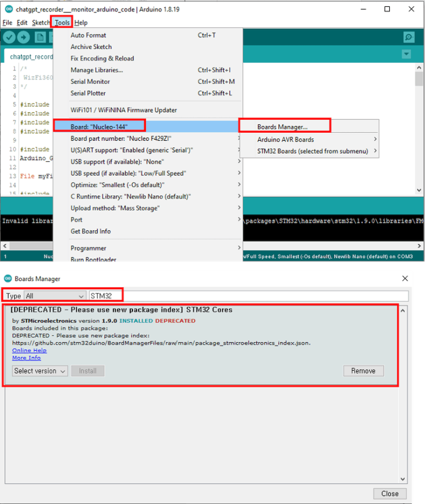Click the package index github URL text

[x=161, y=343]
